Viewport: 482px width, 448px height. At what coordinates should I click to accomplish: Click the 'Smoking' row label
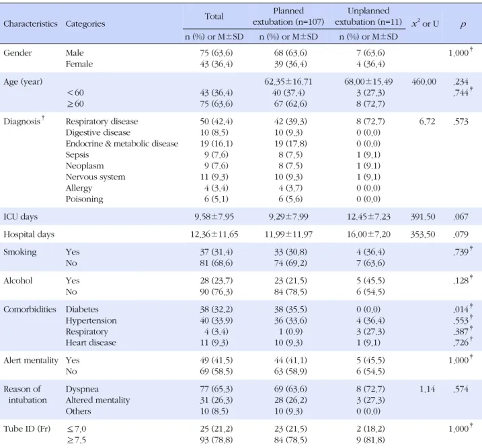click(20, 252)
